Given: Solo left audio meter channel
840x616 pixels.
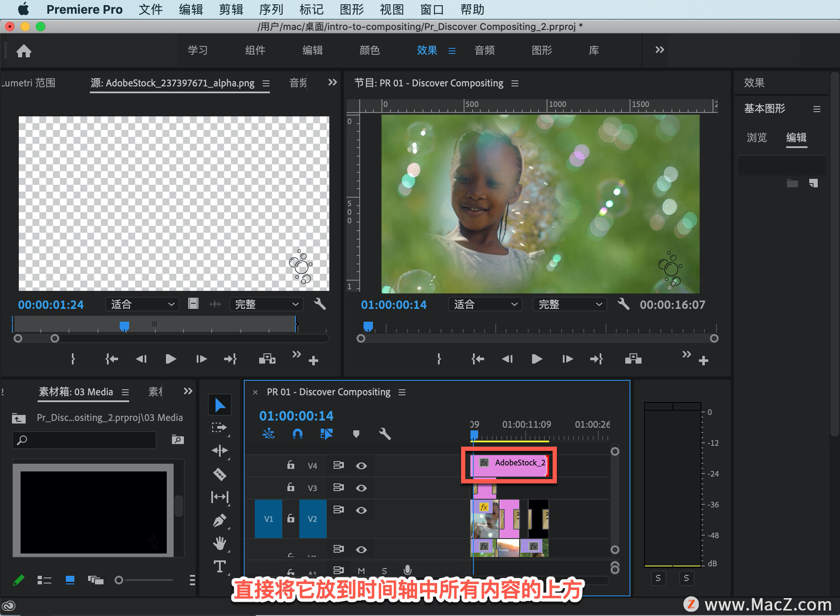Looking at the screenshot, I should pyautogui.click(x=658, y=578).
